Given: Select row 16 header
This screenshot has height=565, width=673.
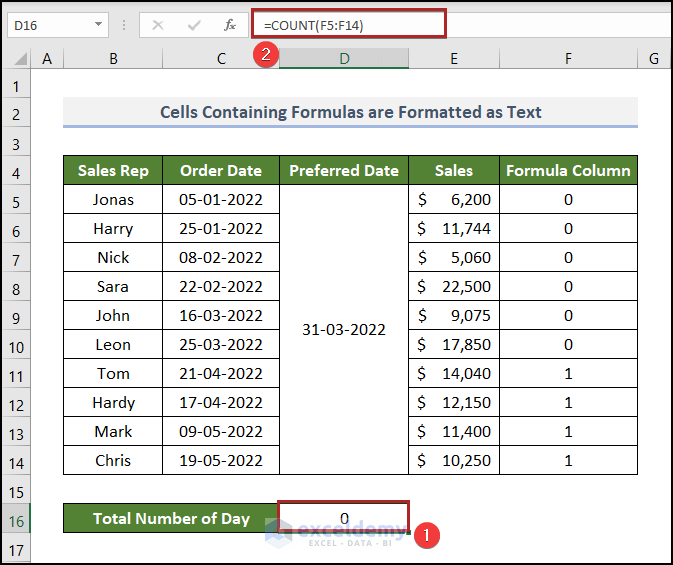Looking at the screenshot, I should (x=16, y=518).
